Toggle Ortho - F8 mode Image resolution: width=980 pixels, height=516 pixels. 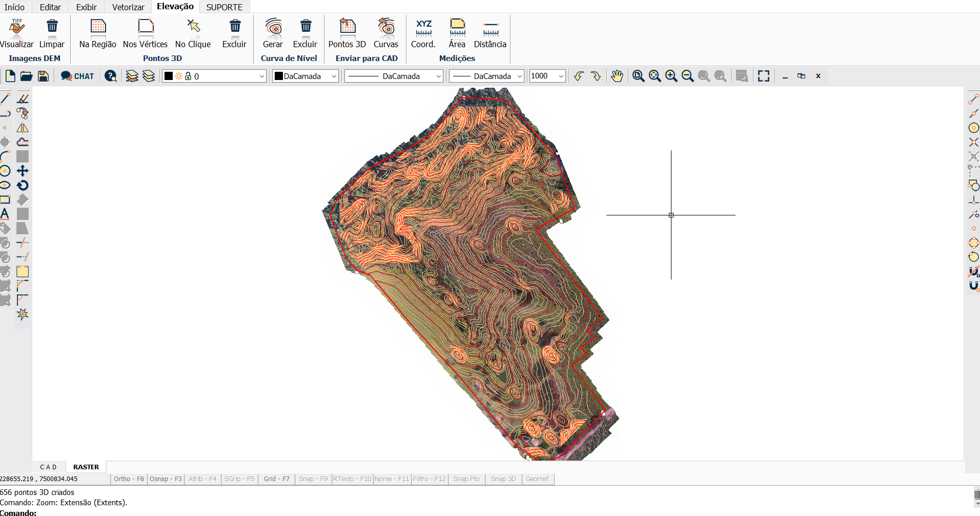129,479
